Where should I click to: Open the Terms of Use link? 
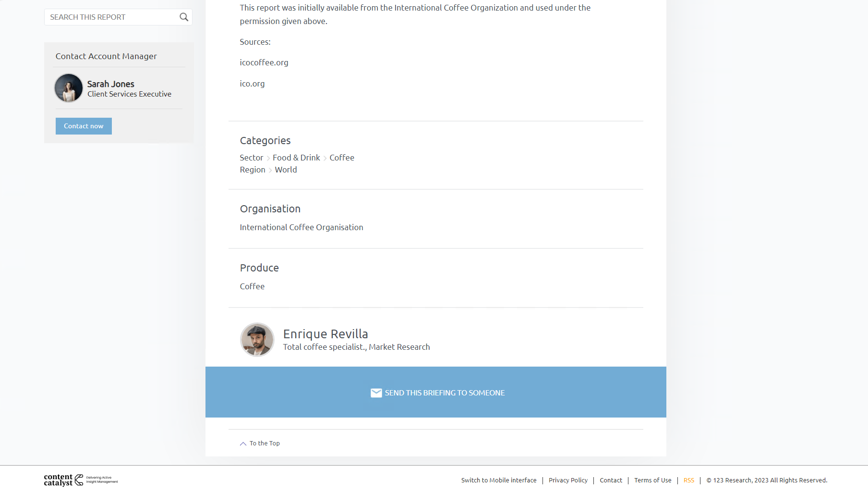pyautogui.click(x=653, y=480)
